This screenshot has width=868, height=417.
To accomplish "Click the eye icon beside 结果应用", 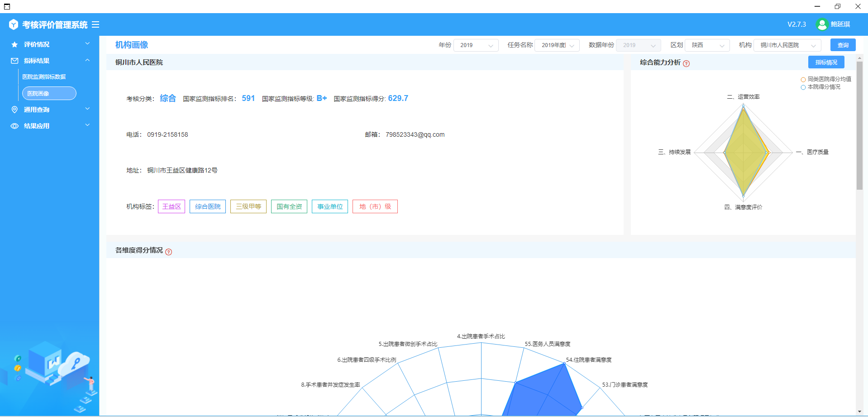I will point(14,126).
